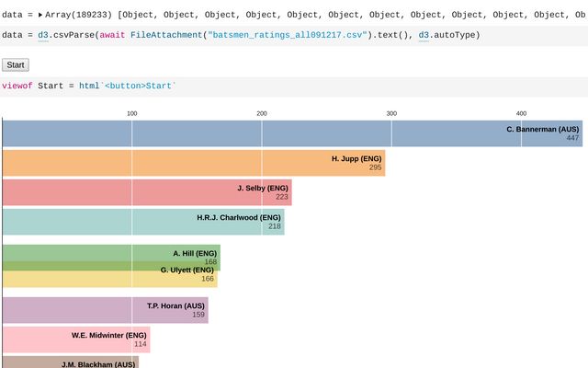Image resolution: width=588 pixels, height=368 pixels.
Task: Click the html button template code
Action: point(127,86)
